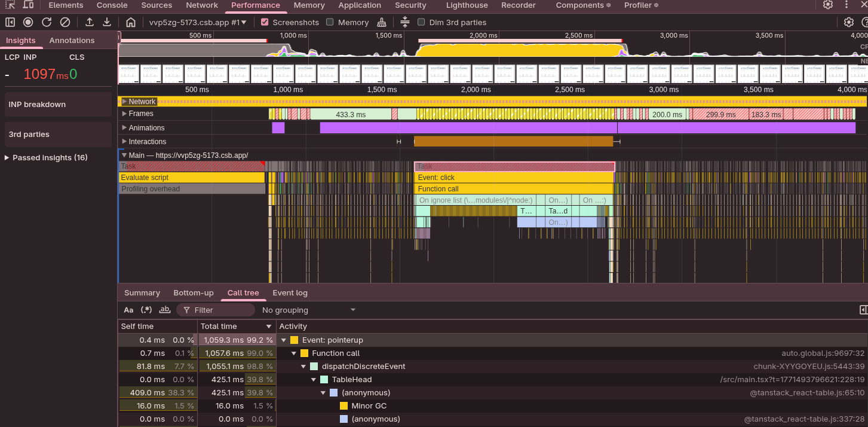Start recording a new performance trace
Viewport: 868px width, 427px height.
click(x=27, y=22)
